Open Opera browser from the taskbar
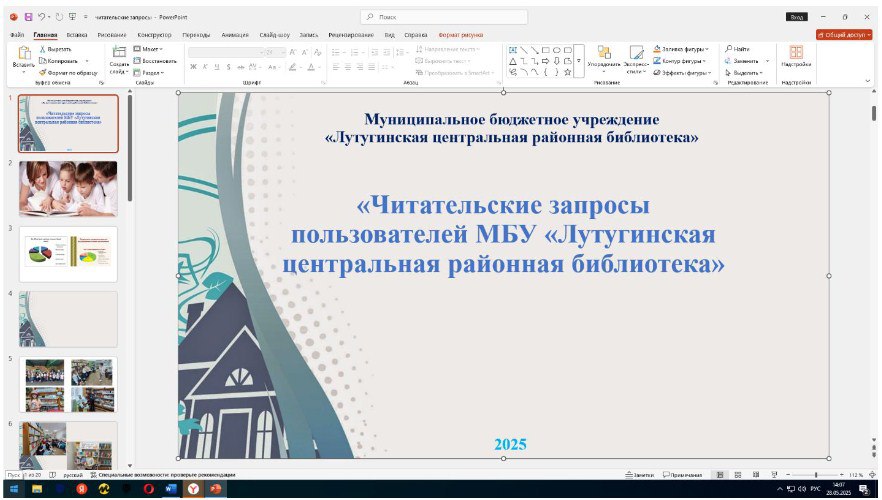 click(x=148, y=489)
